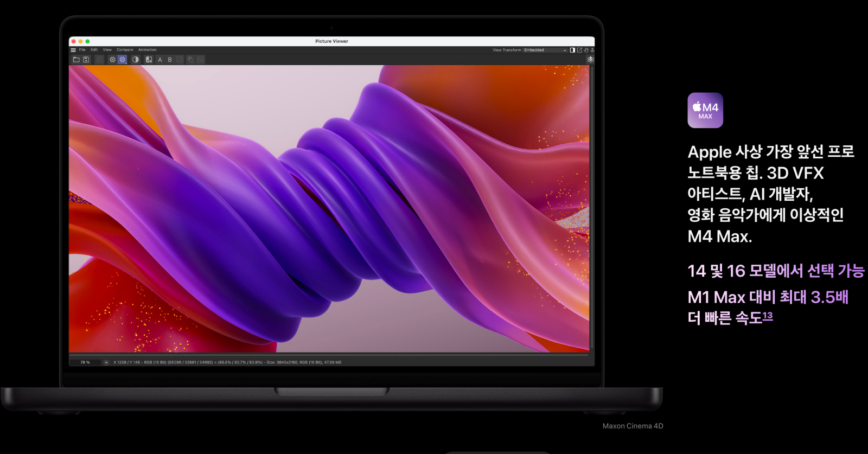Open the View menu

[x=107, y=50]
